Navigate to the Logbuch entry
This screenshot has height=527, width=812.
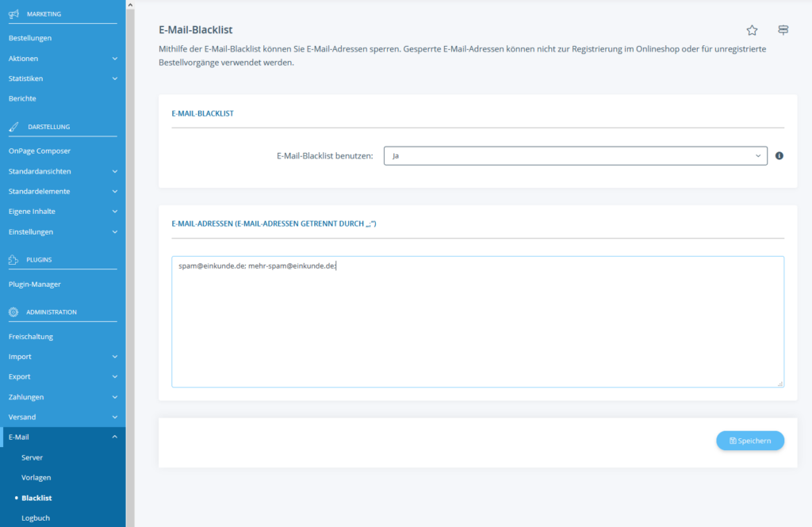[35, 517]
